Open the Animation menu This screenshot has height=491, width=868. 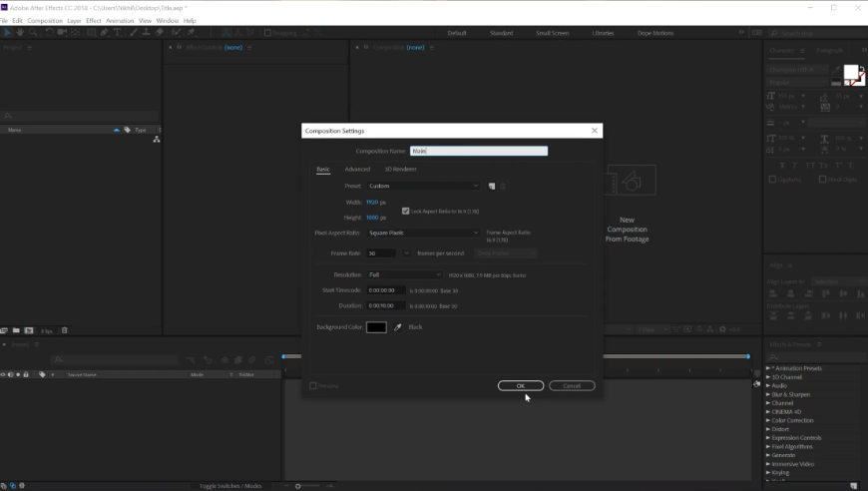tap(120, 21)
